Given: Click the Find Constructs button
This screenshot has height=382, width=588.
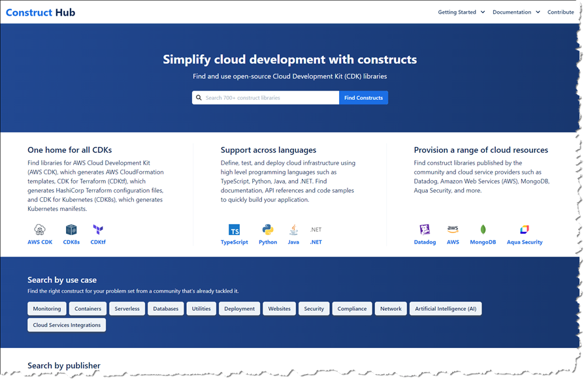Looking at the screenshot, I should pos(363,98).
